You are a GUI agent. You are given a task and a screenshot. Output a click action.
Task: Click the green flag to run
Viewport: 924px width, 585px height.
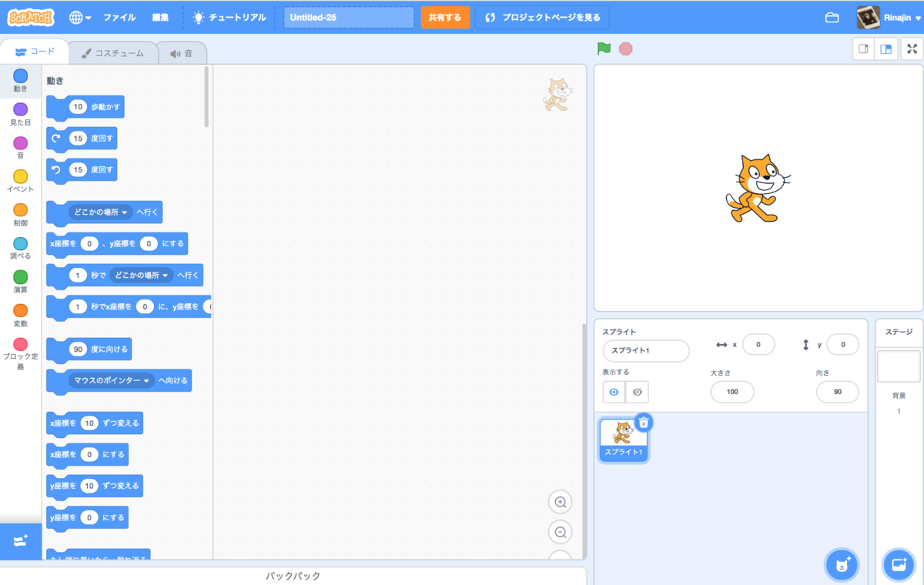604,48
